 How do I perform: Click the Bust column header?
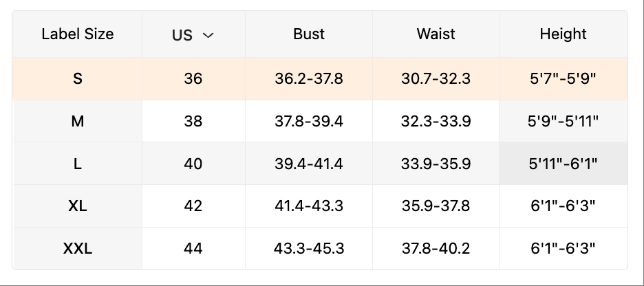(309, 34)
